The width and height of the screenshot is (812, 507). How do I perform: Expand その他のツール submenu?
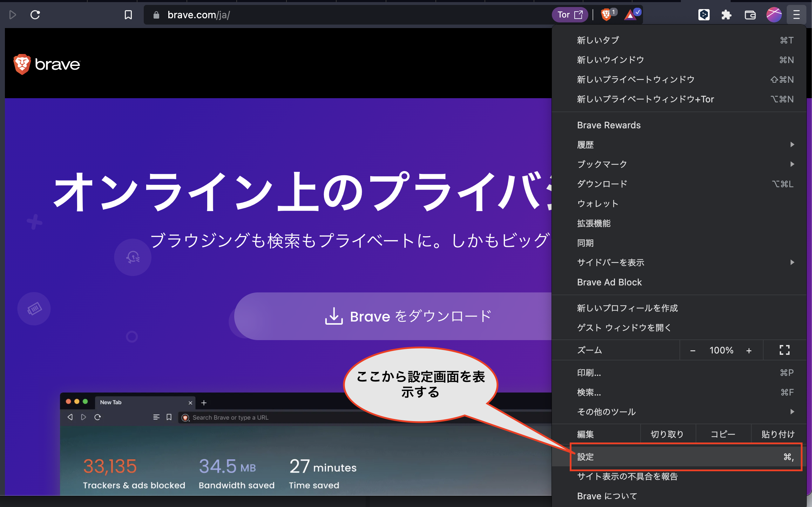coord(679,412)
